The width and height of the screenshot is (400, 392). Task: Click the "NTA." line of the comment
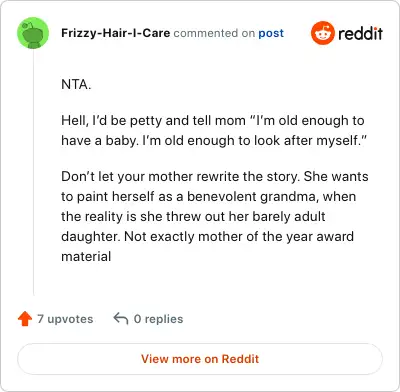click(76, 84)
